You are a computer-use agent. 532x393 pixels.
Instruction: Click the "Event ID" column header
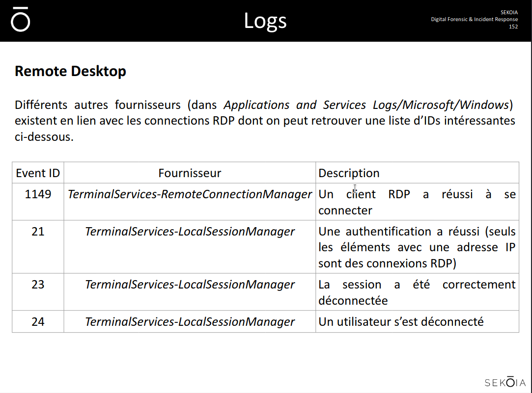coord(38,173)
